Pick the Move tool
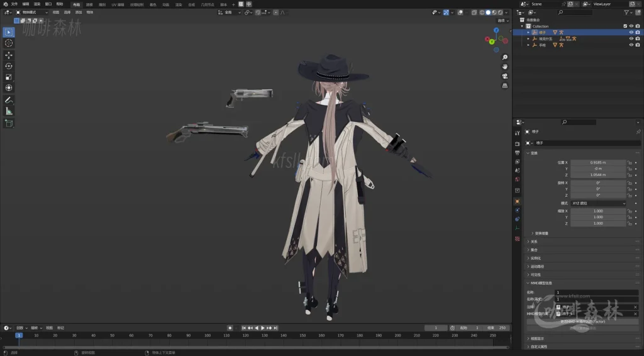The width and height of the screenshot is (644, 356). click(9, 55)
